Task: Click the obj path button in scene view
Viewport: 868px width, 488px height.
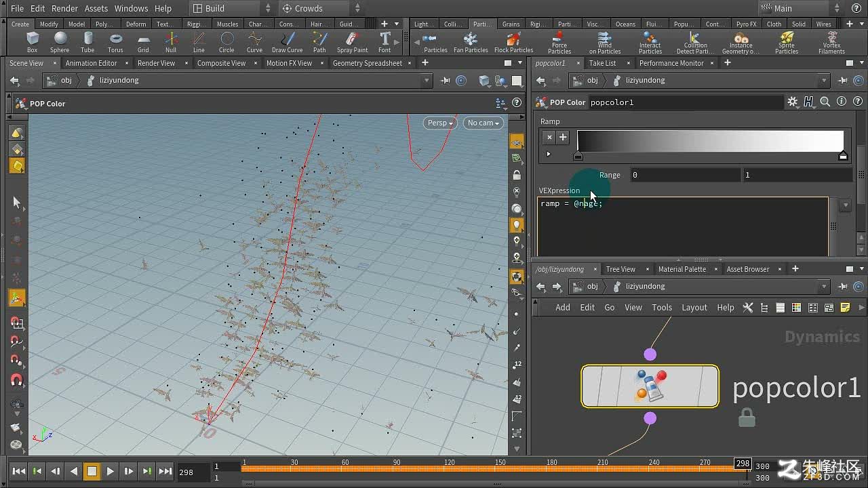Action: pyautogui.click(x=59, y=80)
